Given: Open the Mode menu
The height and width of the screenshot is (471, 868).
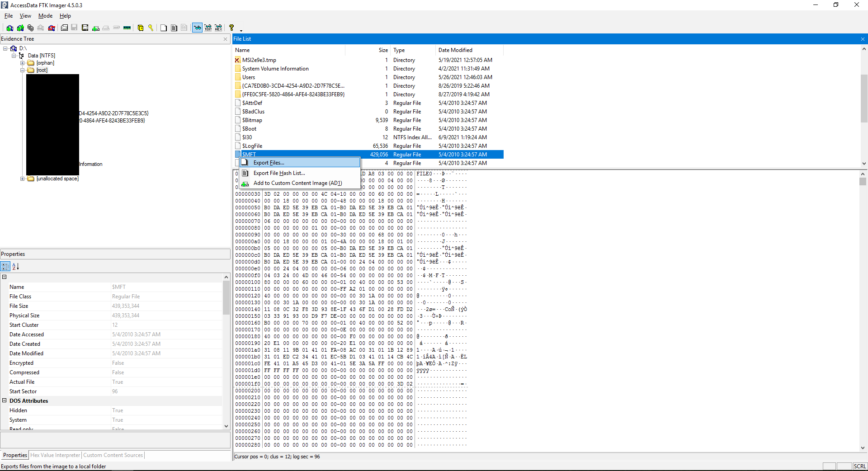Looking at the screenshot, I should pos(45,16).
